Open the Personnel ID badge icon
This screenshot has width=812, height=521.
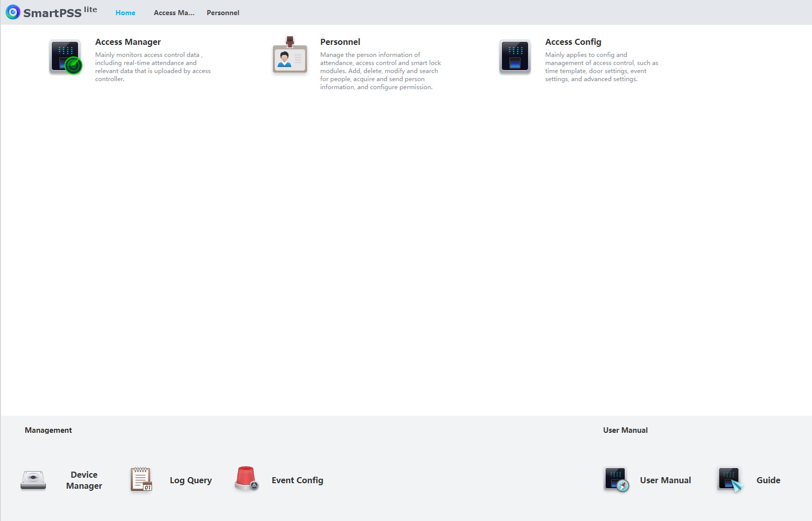pos(289,56)
